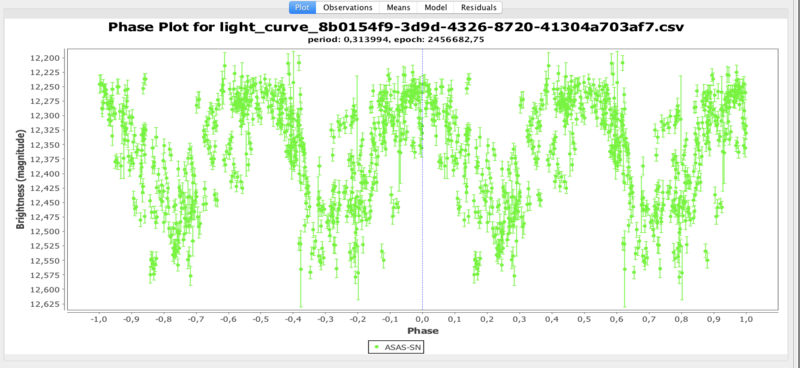
Task: Click the Phase x-axis label
Action: pyautogui.click(x=422, y=331)
